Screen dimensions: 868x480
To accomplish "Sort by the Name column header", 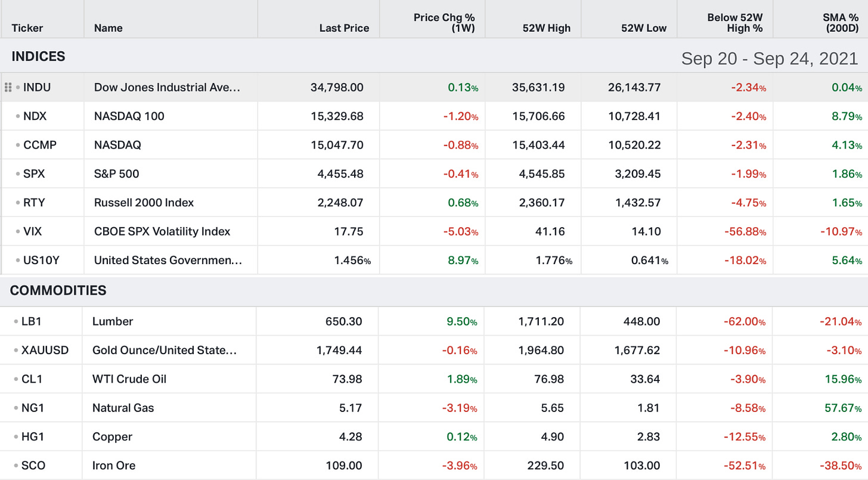I will (107, 28).
